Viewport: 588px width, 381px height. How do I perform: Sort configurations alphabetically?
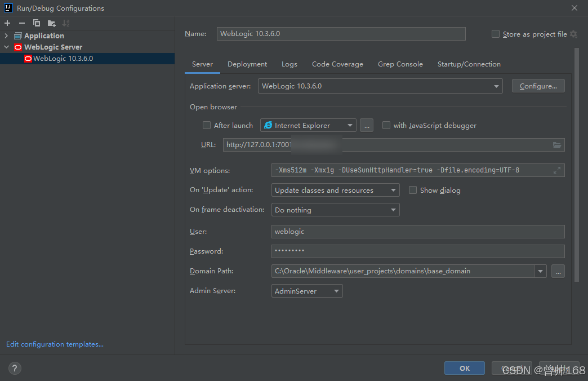66,23
